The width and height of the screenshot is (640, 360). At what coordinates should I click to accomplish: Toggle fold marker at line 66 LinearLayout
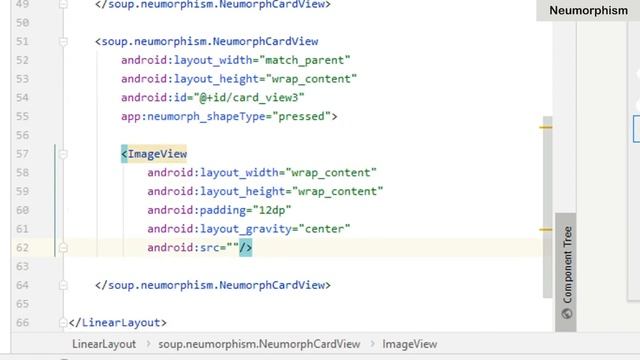click(63, 323)
